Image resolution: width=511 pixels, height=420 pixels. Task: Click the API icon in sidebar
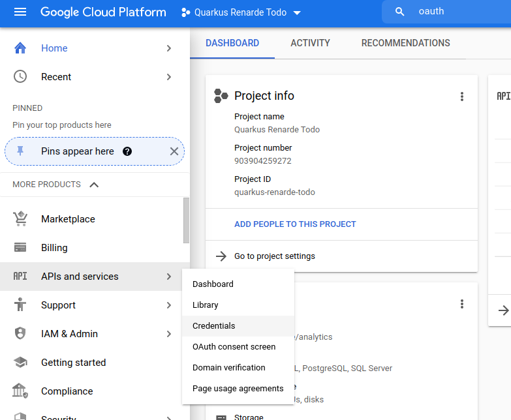(20, 276)
